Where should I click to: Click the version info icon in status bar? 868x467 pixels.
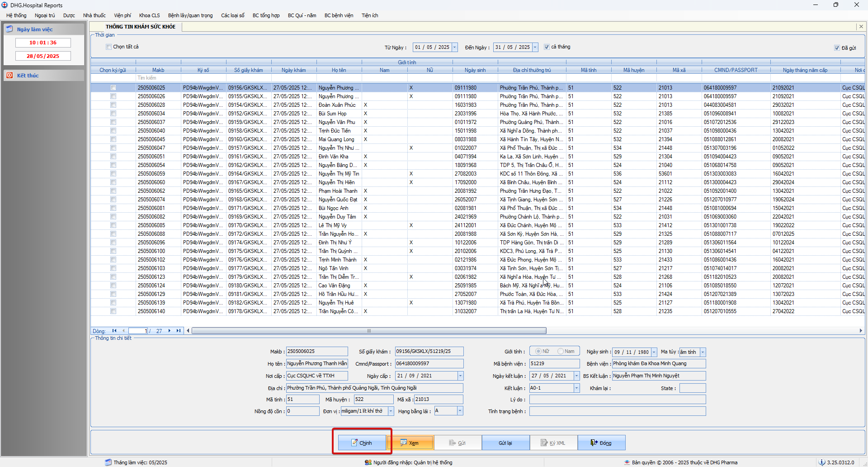(822, 462)
